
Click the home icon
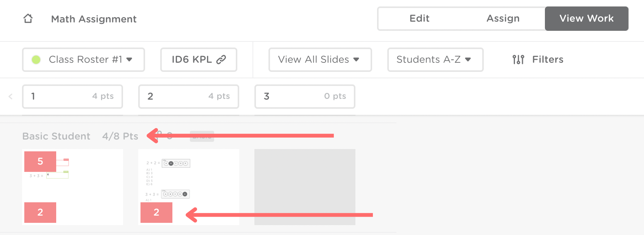(28, 19)
